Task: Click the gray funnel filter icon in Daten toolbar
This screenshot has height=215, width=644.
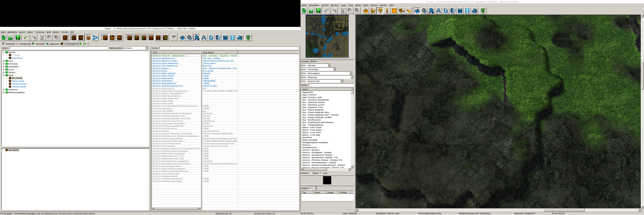Action: (x=174, y=38)
